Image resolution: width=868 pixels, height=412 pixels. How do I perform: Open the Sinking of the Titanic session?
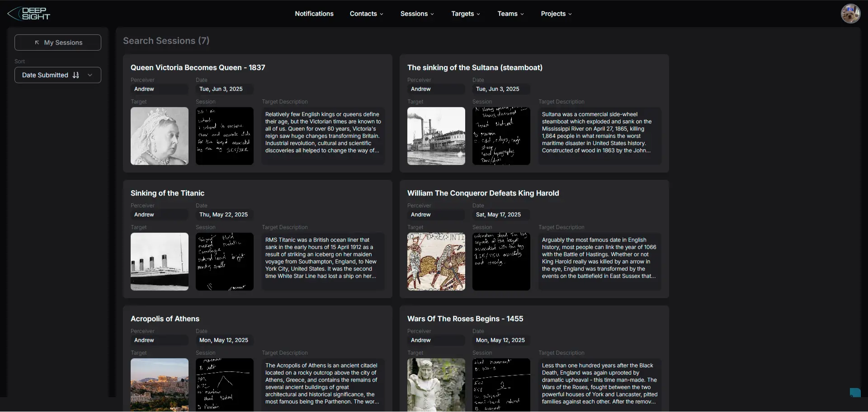pyautogui.click(x=167, y=193)
